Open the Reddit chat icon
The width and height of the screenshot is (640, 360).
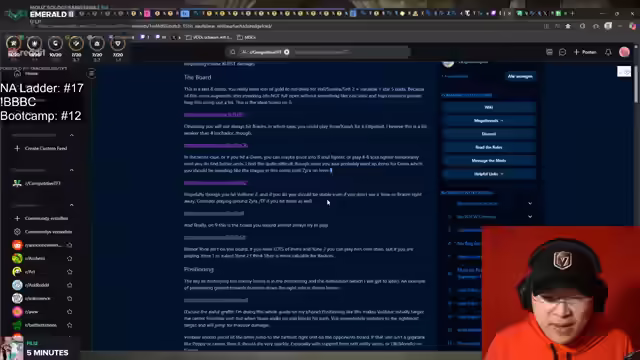click(562, 52)
